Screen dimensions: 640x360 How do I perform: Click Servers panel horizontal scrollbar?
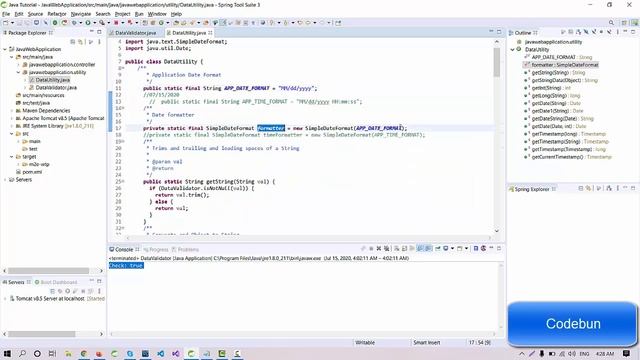point(42,334)
